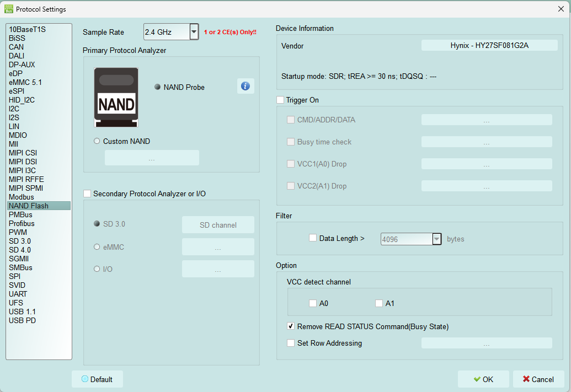
Task: Select SMBus protocol in list
Action: [x=39, y=267]
